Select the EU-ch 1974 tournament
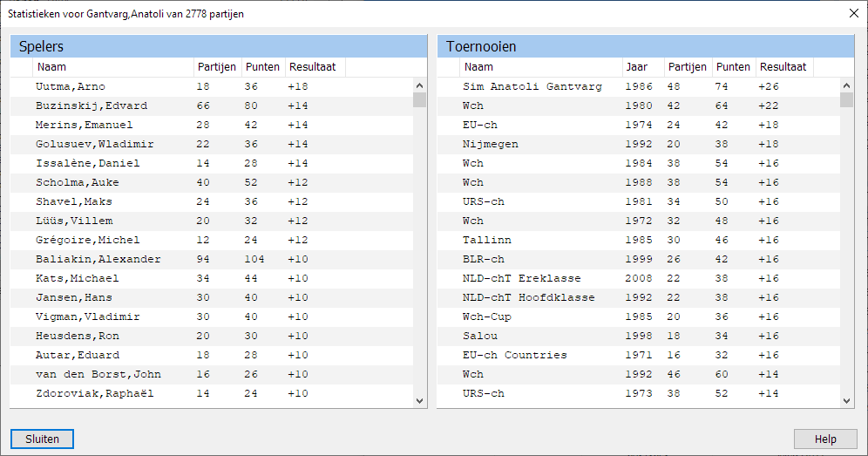 (639, 125)
